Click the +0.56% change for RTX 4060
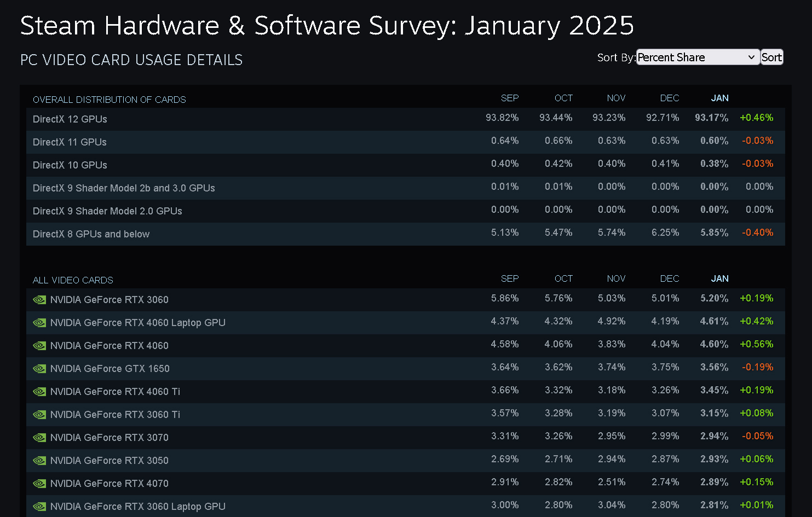 pyautogui.click(x=757, y=344)
